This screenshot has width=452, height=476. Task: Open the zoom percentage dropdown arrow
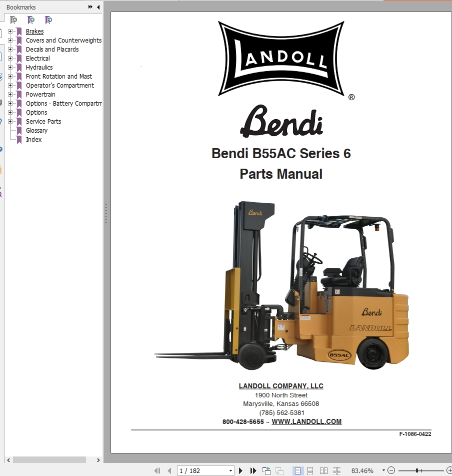[x=383, y=470]
